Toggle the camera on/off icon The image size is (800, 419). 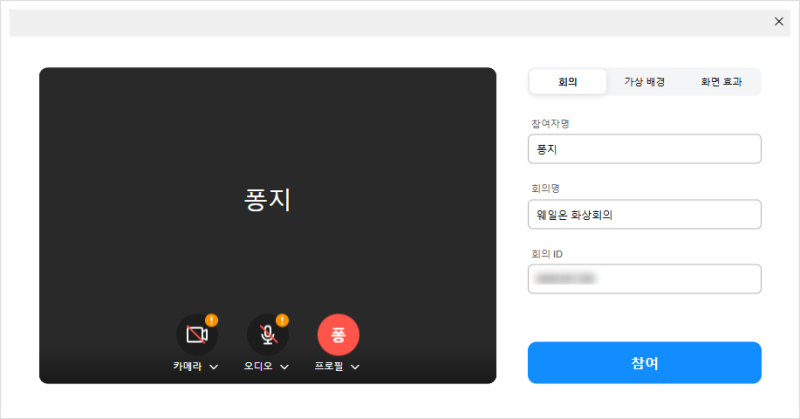click(x=197, y=335)
